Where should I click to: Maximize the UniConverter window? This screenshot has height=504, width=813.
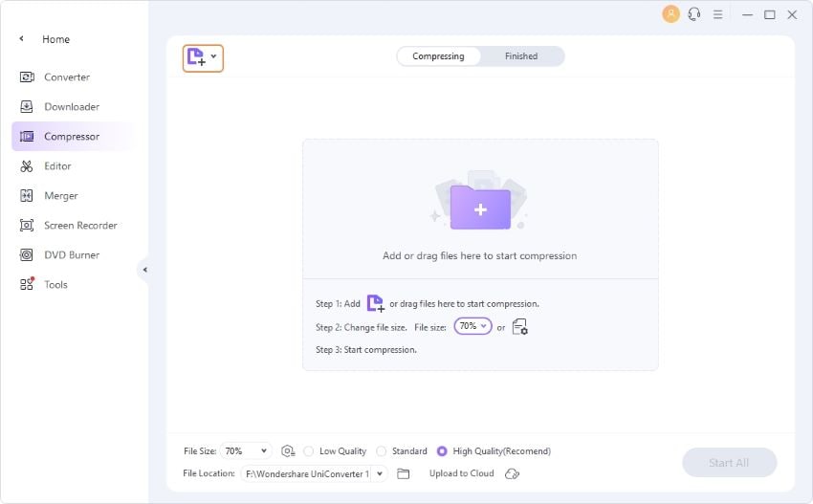(770, 14)
